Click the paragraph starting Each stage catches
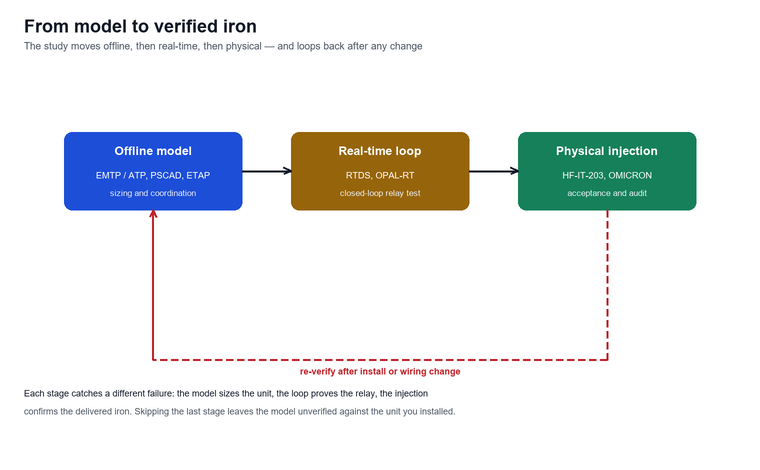760x470 pixels. point(239,402)
